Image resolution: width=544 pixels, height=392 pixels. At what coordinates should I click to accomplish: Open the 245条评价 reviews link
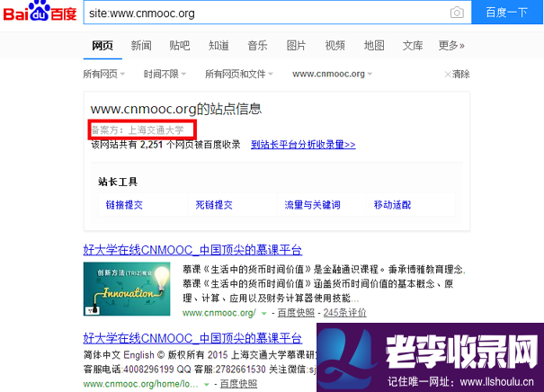(344, 313)
